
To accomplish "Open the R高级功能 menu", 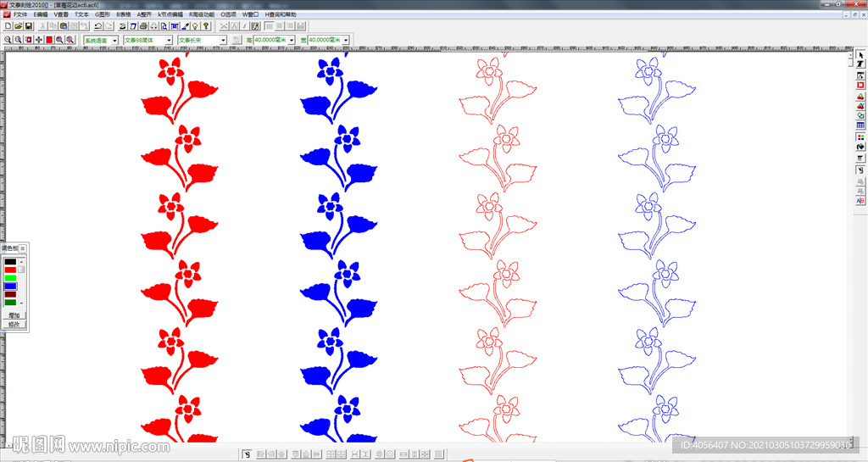I will 202,14.
